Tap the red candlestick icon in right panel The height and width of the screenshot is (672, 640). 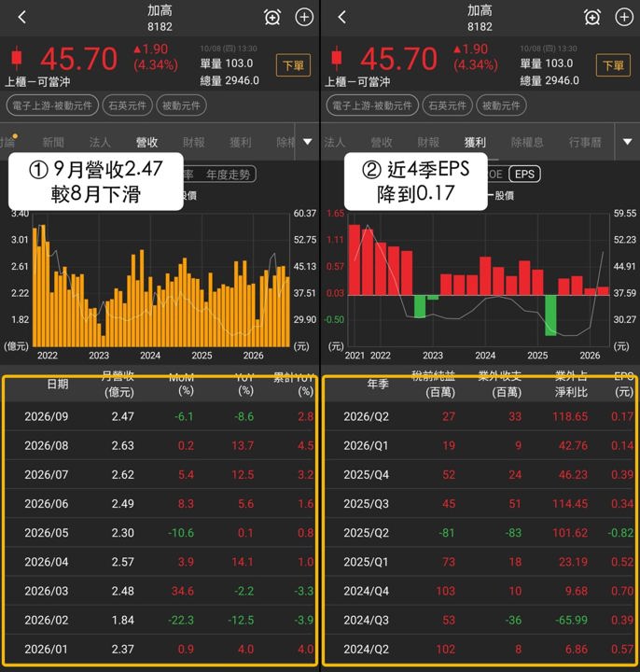(x=337, y=58)
